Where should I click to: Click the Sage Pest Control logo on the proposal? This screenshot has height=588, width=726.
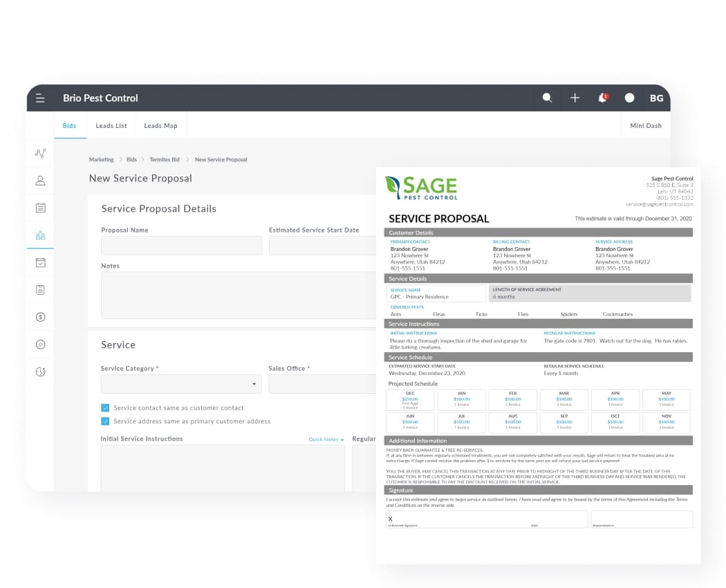click(421, 187)
